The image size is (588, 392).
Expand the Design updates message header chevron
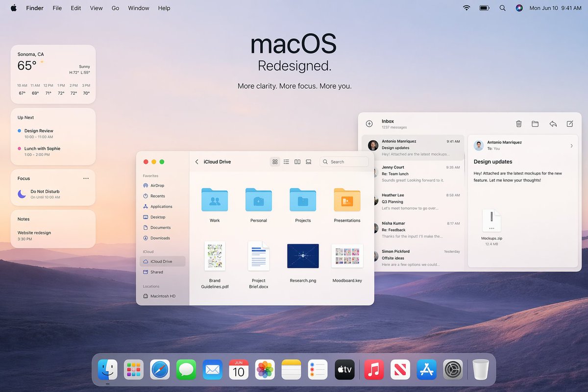click(x=571, y=145)
